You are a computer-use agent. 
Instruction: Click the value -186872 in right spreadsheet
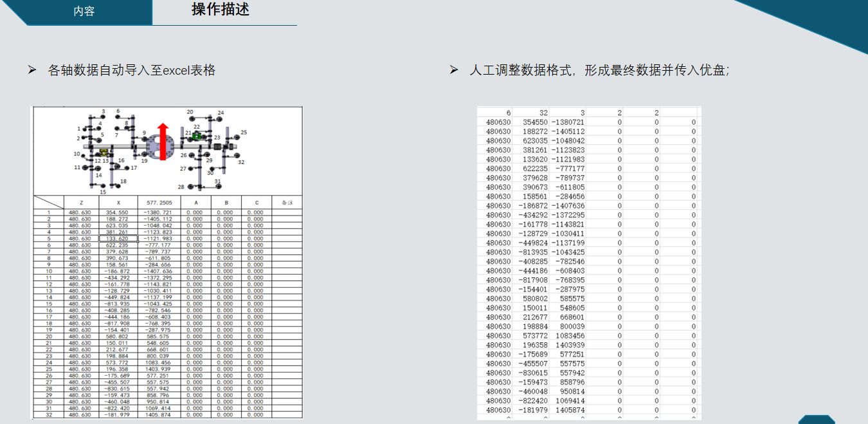[534, 206]
